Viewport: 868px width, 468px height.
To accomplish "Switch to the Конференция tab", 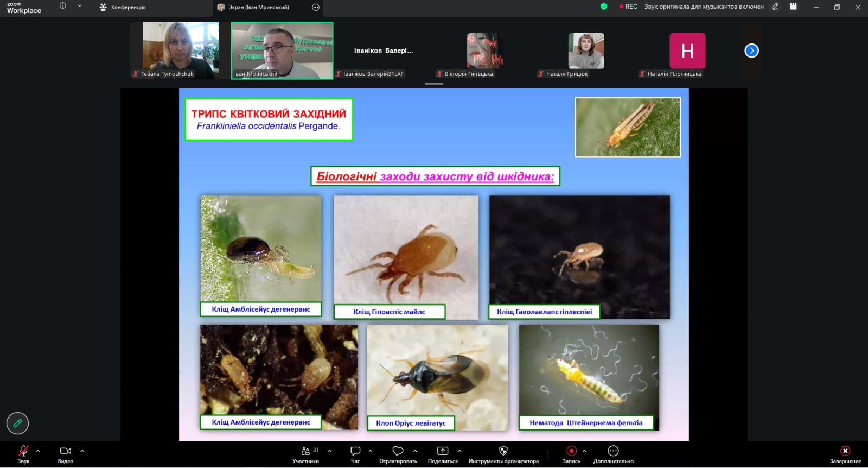I will [x=123, y=7].
